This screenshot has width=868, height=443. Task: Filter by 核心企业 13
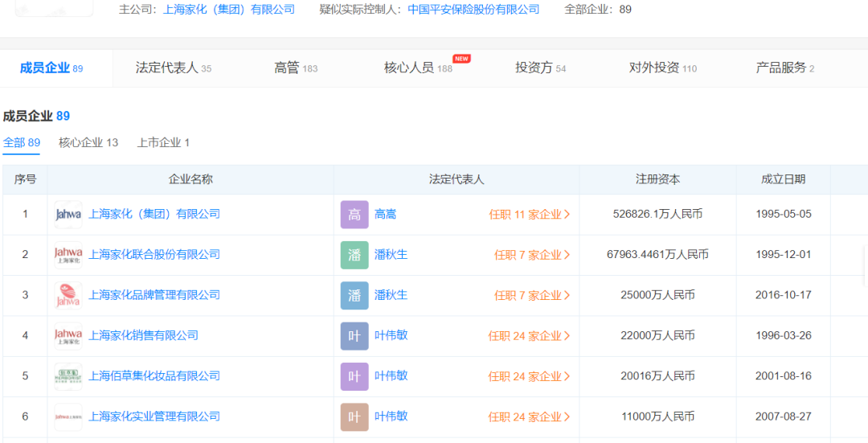[x=88, y=142]
